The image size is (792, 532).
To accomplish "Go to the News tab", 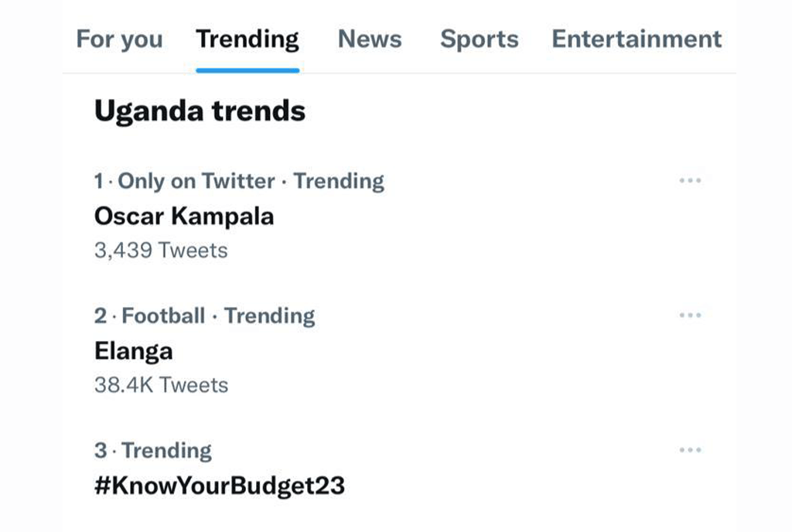I will [x=370, y=39].
